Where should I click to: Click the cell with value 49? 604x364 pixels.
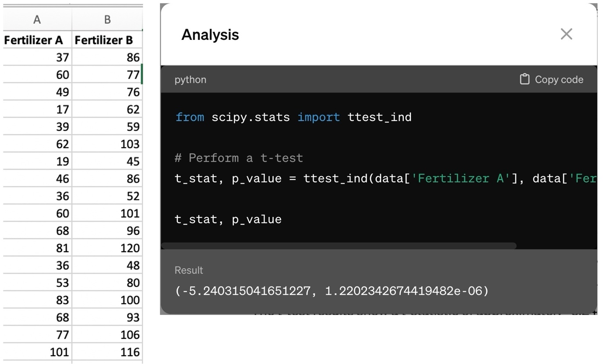point(37,92)
